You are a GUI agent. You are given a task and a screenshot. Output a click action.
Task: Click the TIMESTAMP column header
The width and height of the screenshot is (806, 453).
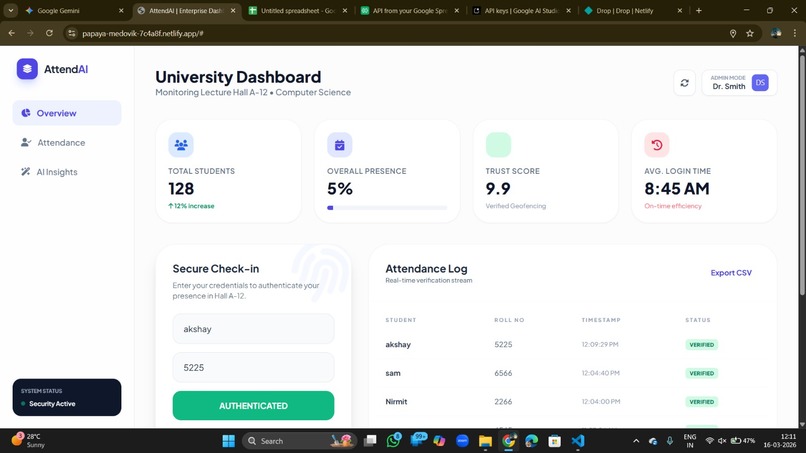pos(601,320)
